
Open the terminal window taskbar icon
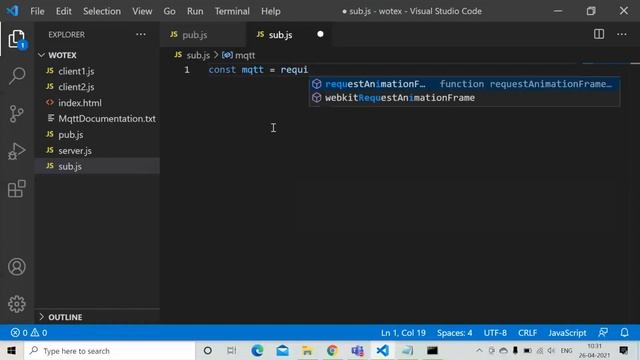point(432,351)
